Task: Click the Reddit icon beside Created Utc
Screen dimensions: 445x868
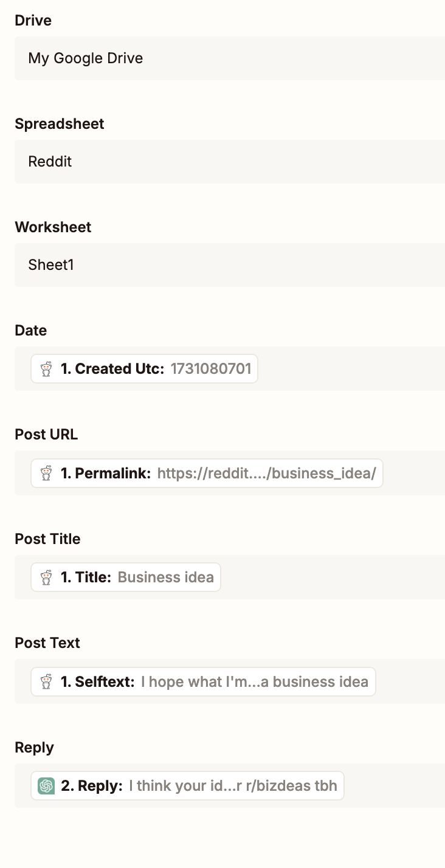Action: [46, 369]
